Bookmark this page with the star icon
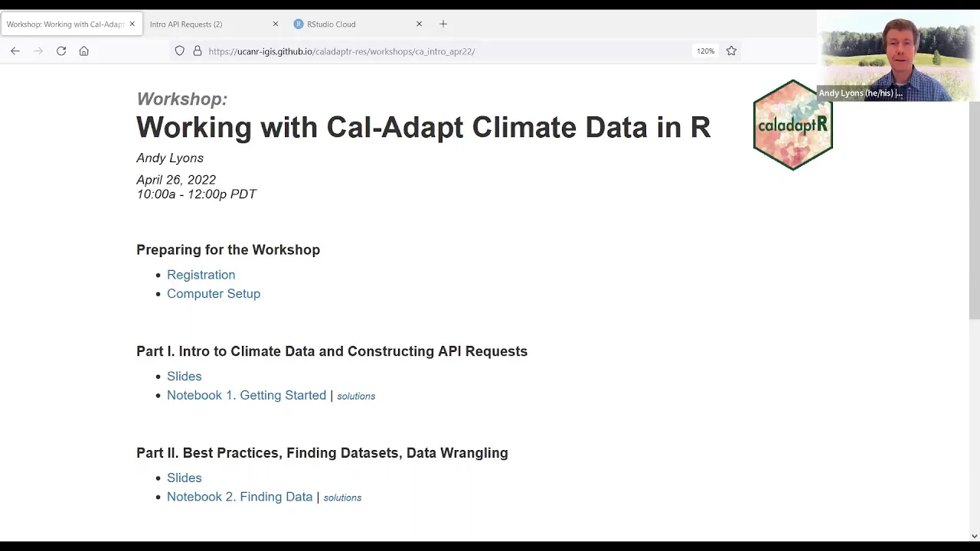980x551 pixels. [731, 51]
